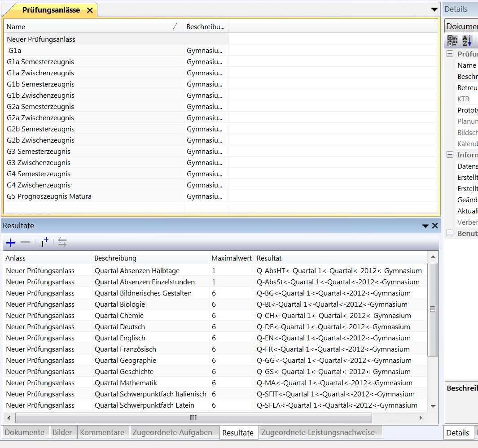Screen dimensions: 478x448
Task: Close the Resultate panel
Action: coord(434,226)
